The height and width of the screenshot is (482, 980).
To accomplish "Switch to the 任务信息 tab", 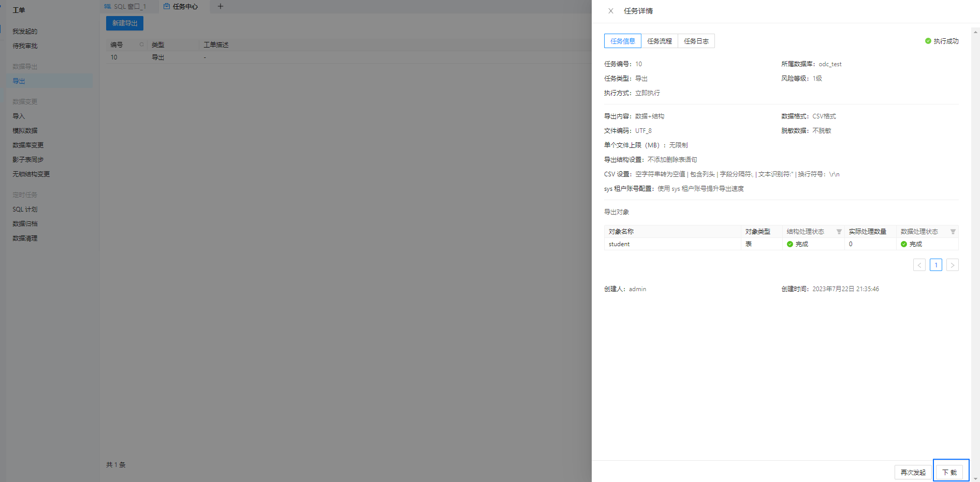I will point(623,41).
